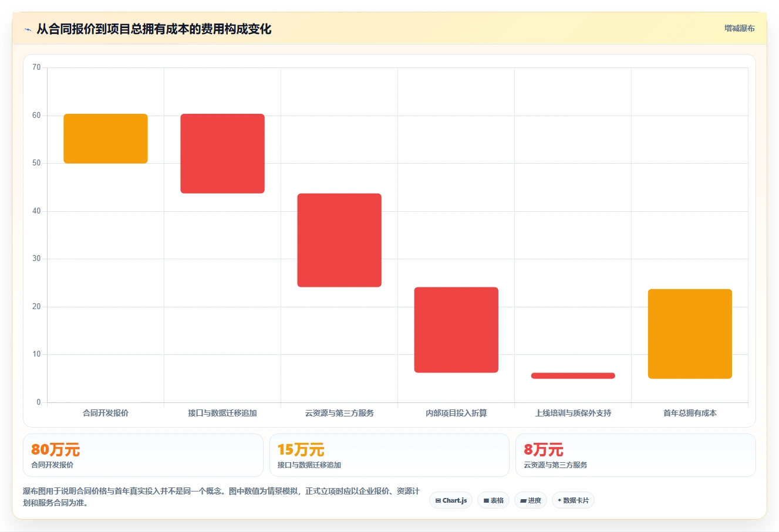Click the y-axis tick label 70

pos(36,67)
